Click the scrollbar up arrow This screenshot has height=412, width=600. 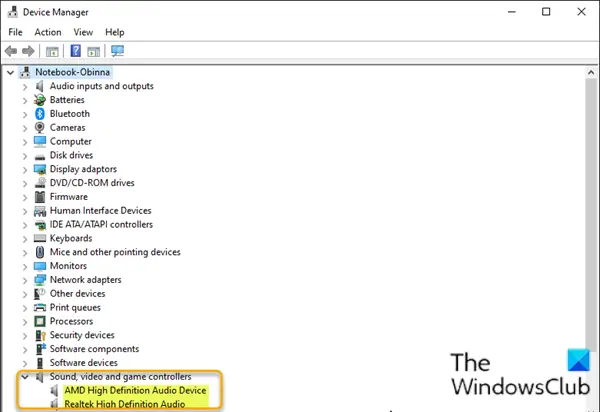click(x=591, y=72)
